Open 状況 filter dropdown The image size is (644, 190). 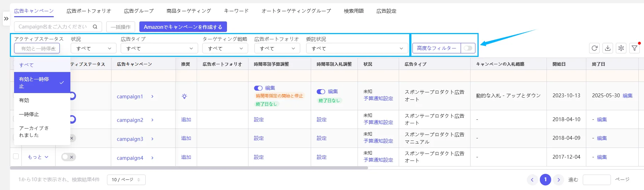[x=94, y=48]
